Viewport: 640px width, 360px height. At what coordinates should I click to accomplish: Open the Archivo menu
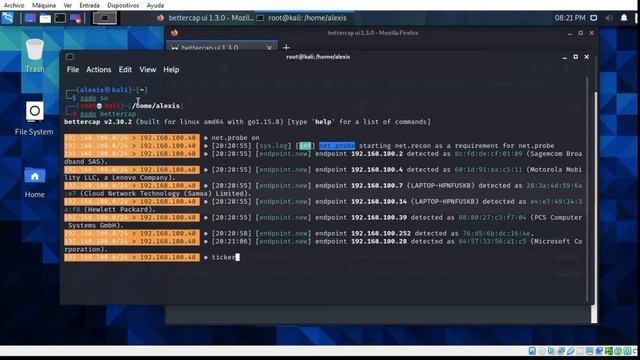(14, 5)
